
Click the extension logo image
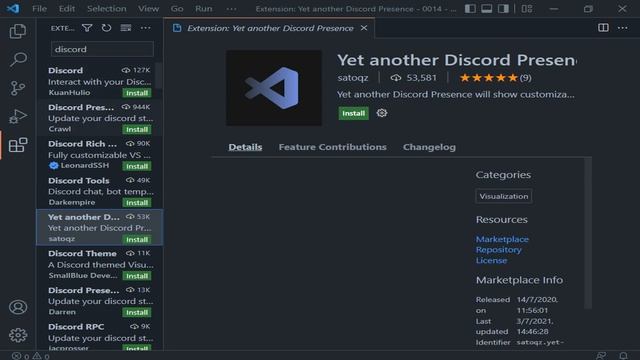click(274, 88)
